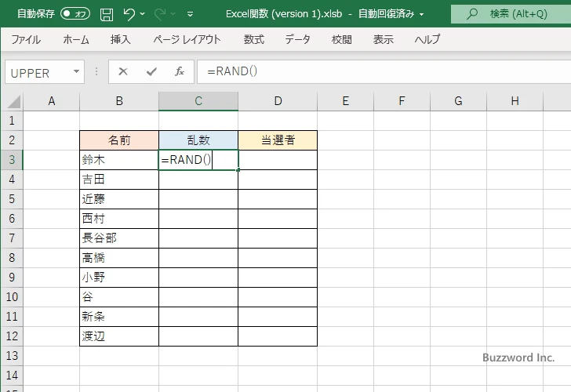The width and height of the screenshot is (571, 392).
Task: Click the cell containing 小野
Action: pos(119,278)
